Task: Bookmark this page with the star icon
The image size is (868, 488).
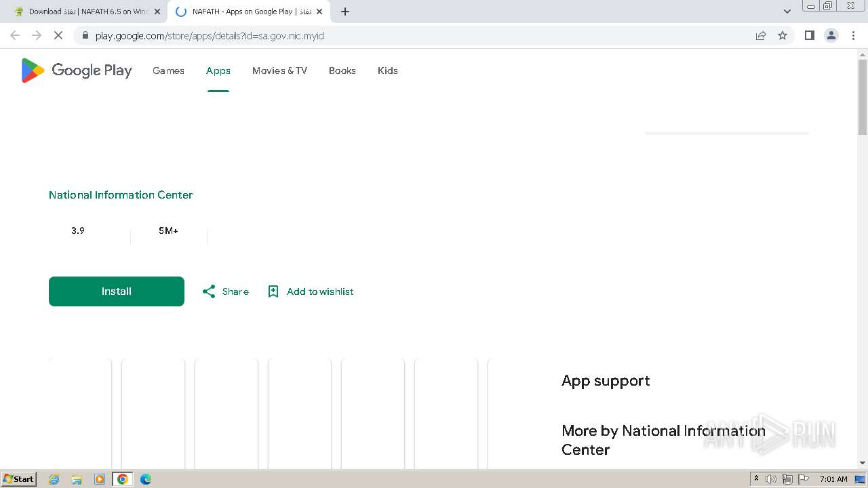Action: pos(783,35)
